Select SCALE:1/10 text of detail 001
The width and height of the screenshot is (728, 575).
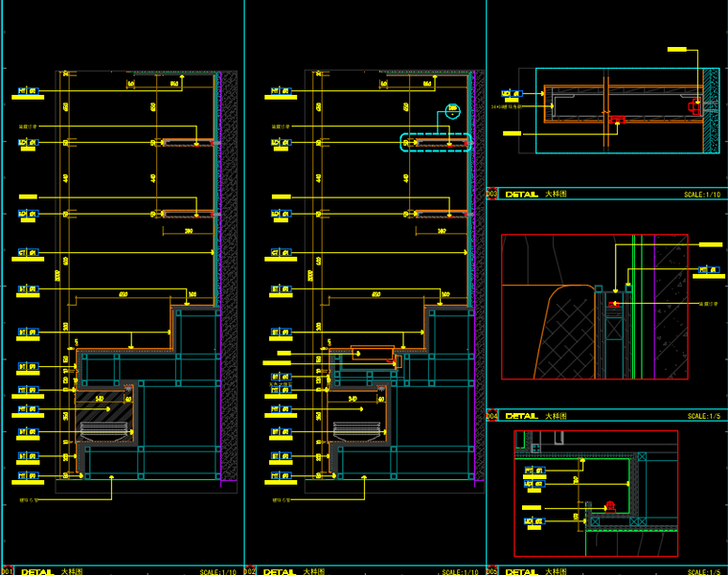(x=218, y=572)
